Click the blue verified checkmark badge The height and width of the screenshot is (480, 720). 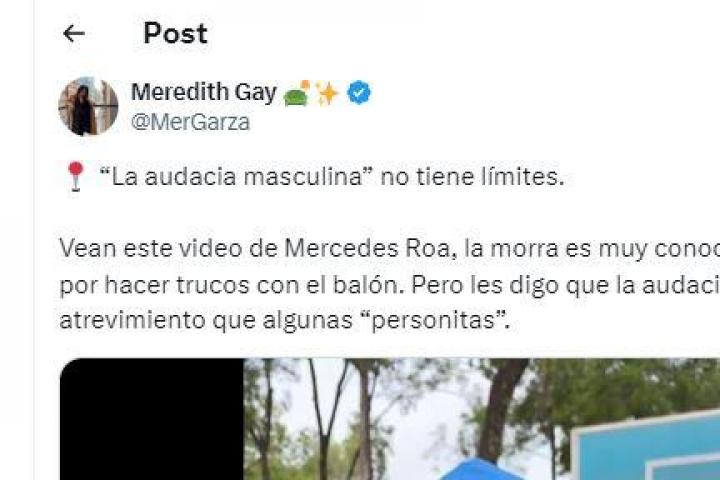359,92
